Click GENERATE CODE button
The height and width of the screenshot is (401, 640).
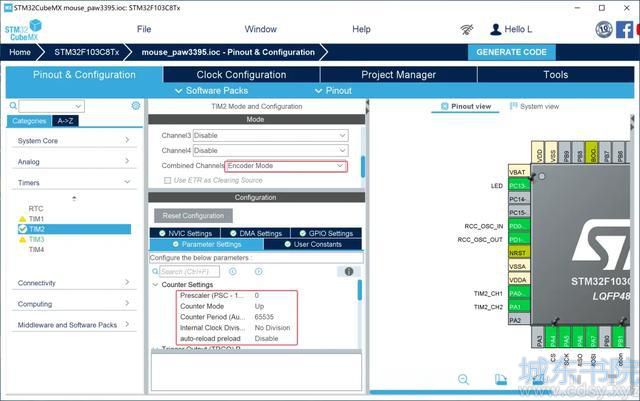[x=511, y=52]
